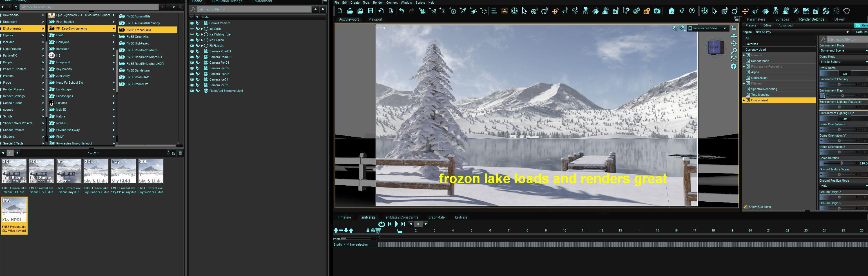Expand the Filtering settings group
This screenshot has height=276, width=868.
pos(744,84)
